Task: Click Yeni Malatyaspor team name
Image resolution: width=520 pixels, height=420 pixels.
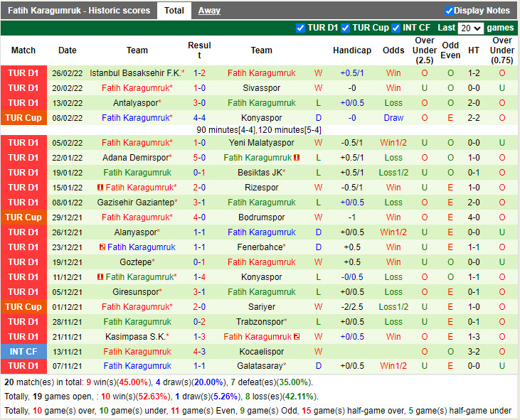Action: 261,143
